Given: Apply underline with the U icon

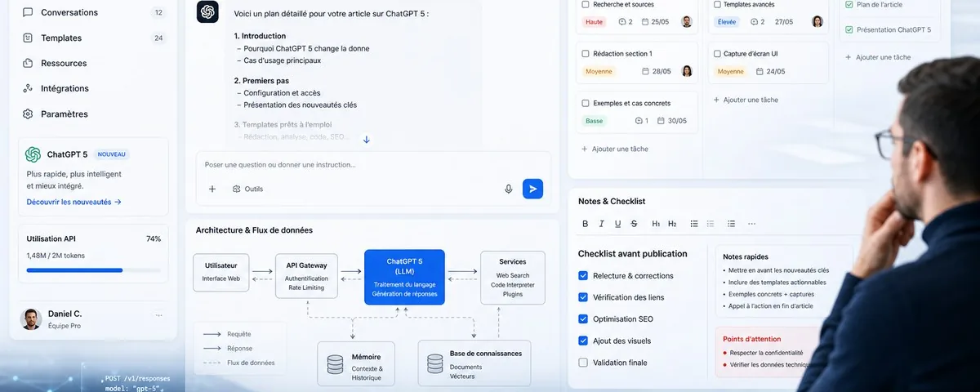Looking at the screenshot, I should 618,224.
